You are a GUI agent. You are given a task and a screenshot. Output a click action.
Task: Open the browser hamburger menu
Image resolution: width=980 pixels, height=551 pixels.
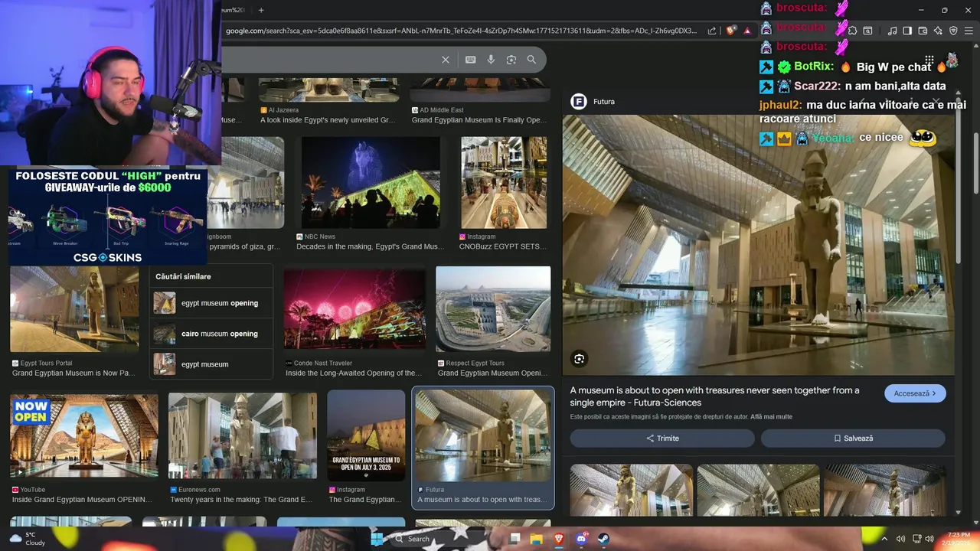point(969,31)
